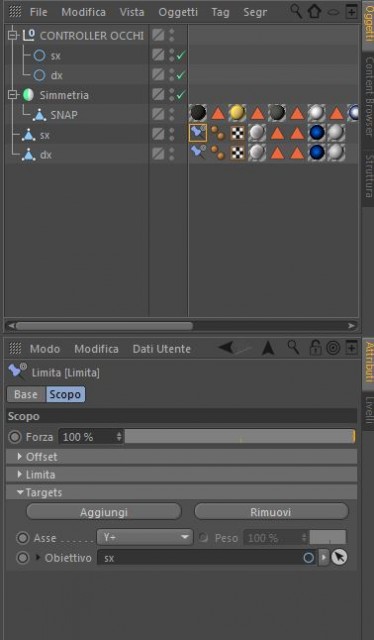Click the layer square on Simmetria row
Image resolution: width=374 pixels, height=640 pixels.
coord(158,95)
